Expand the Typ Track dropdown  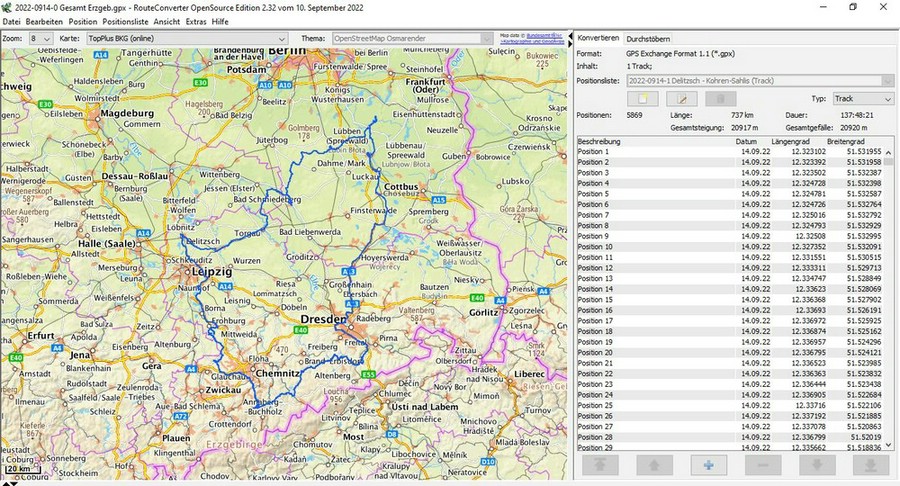pos(862,99)
